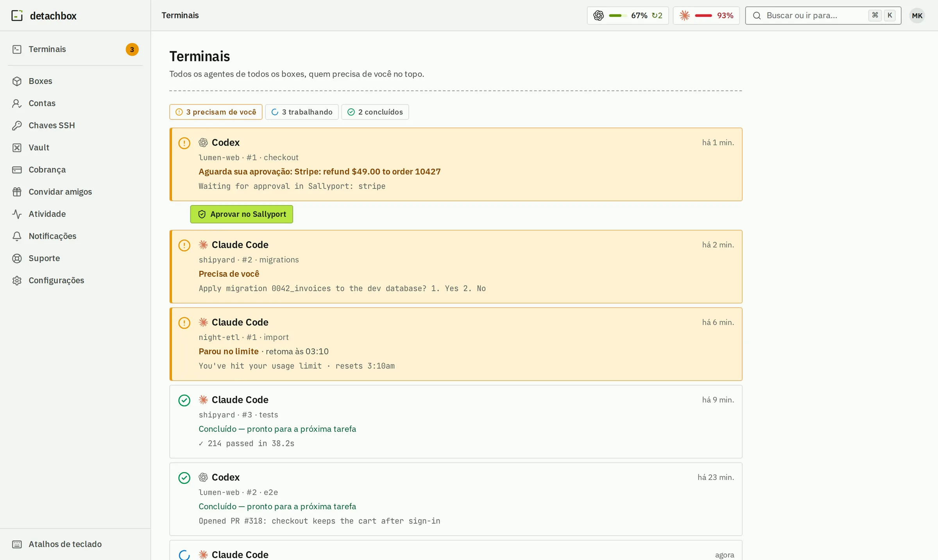This screenshot has height=560, width=938.
Task: Click 'Apply migration 0042_invoices' prompt text
Action: [x=342, y=288]
